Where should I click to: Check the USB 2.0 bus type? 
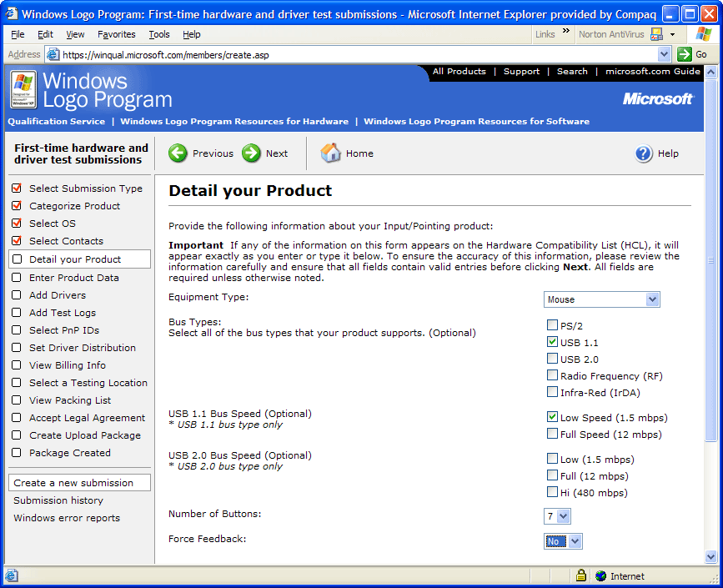coord(552,359)
